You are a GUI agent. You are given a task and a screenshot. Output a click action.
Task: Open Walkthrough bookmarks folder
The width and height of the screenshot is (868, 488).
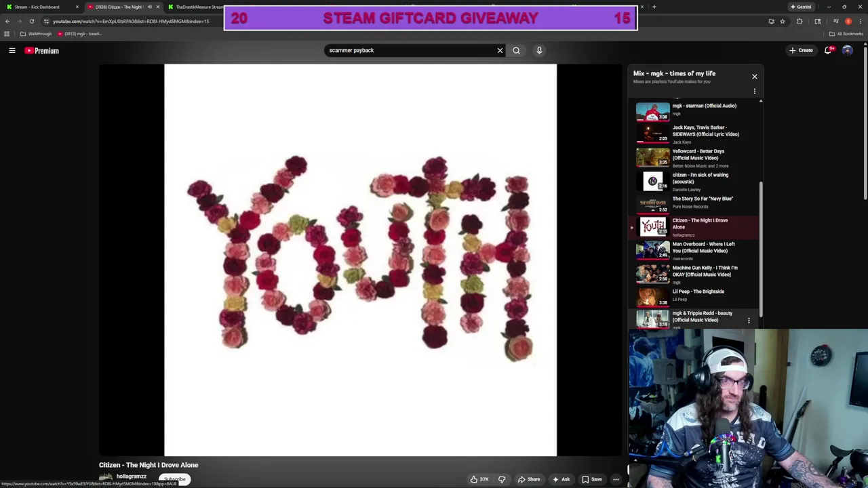pos(37,34)
